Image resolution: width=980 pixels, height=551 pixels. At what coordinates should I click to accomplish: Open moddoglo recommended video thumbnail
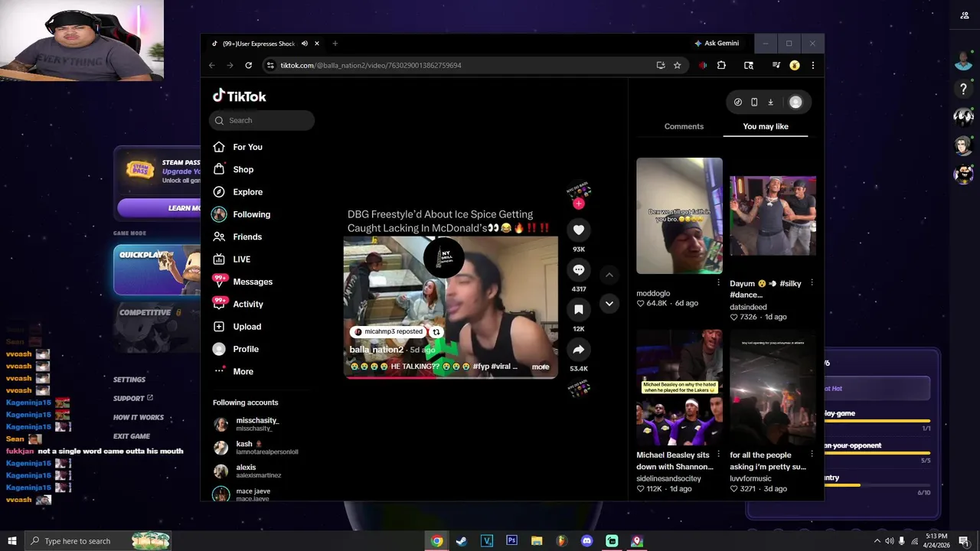click(679, 216)
